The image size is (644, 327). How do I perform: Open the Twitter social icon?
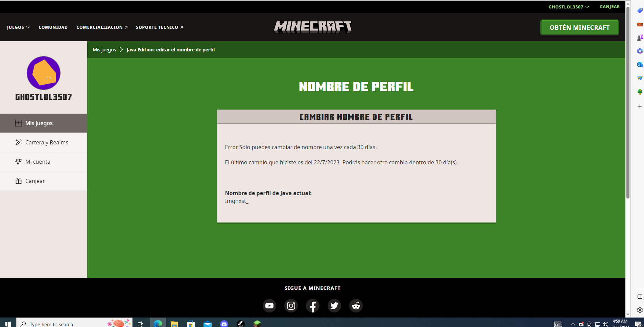pyautogui.click(x=334, y=306)
